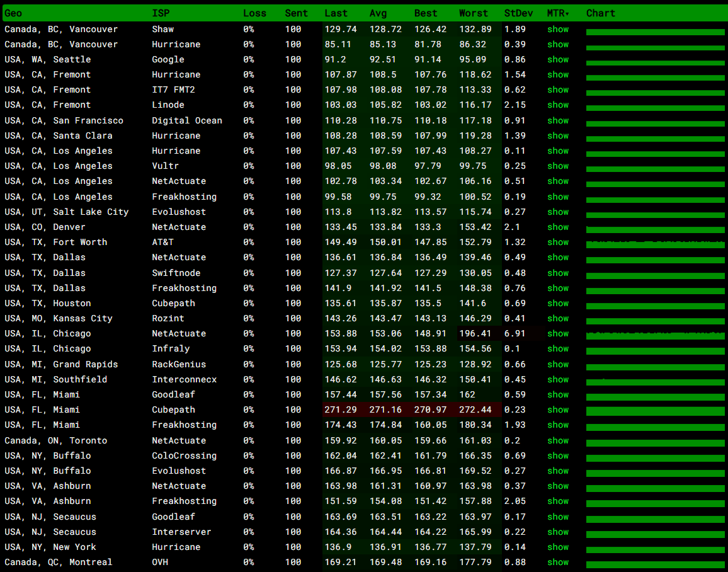Select the 'Swiftnode' ISP cell
Viewport: 728px width, 572px height.
click(176, 273)
